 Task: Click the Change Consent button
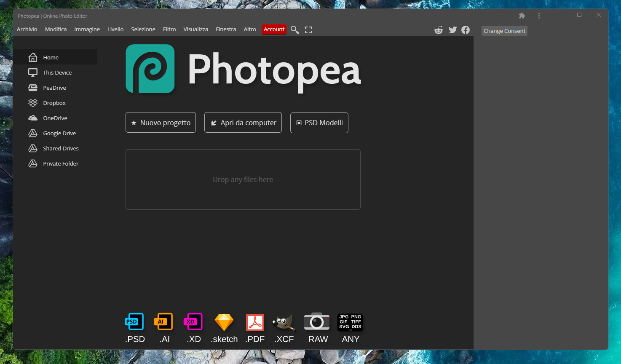(504, 30)
